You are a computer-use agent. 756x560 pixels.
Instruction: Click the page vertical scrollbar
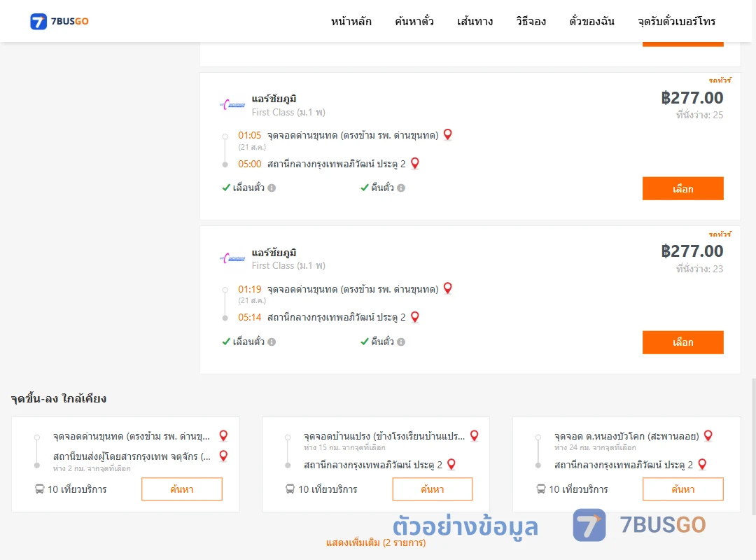click(x=754, y=446)
